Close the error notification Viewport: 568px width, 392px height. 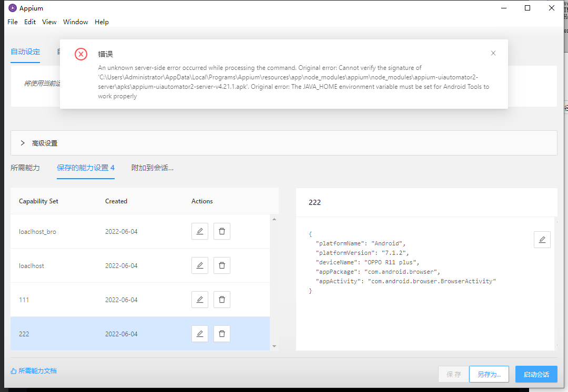(x=493, y=53)
